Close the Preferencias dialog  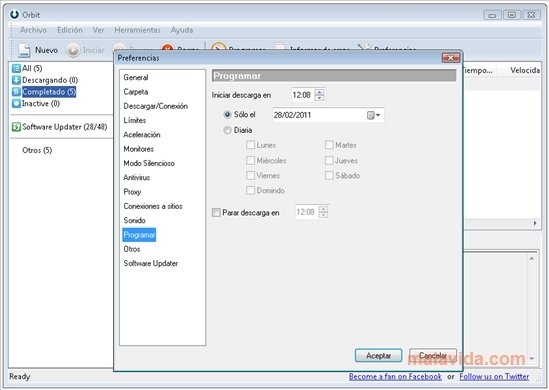[x=451, y=58]
